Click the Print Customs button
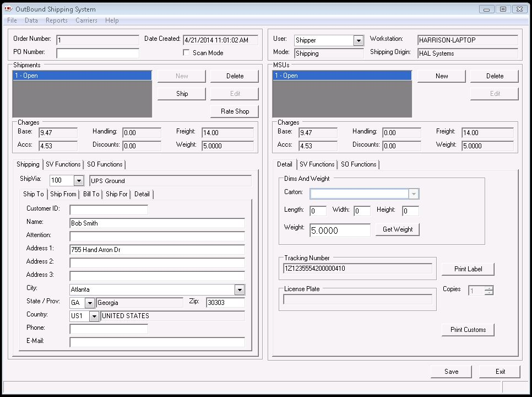 pos(468,330)
